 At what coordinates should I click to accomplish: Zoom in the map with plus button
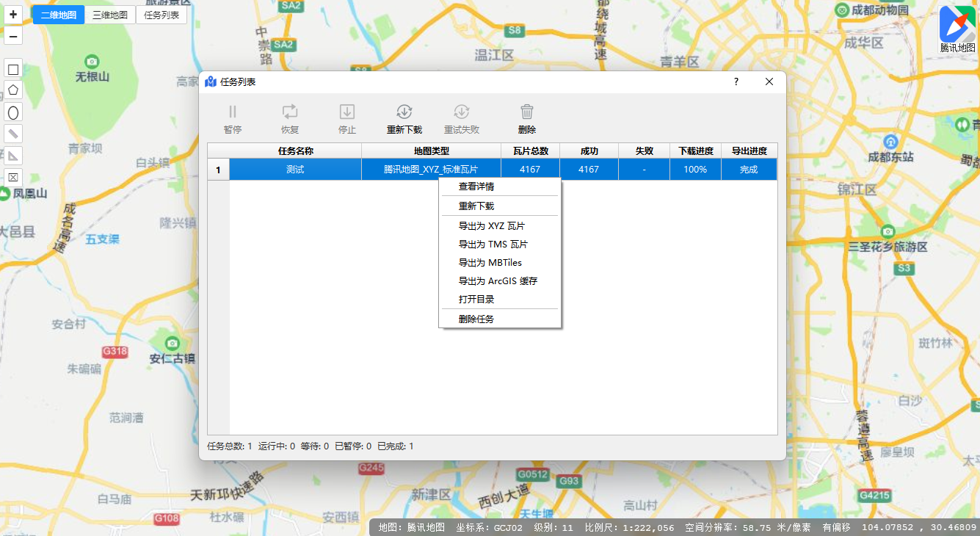pos(13,14)
